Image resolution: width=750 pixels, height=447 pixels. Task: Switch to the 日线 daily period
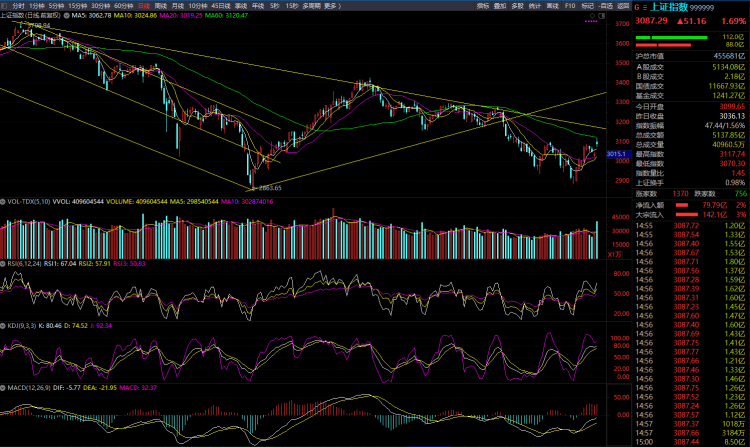click(142, 5)
